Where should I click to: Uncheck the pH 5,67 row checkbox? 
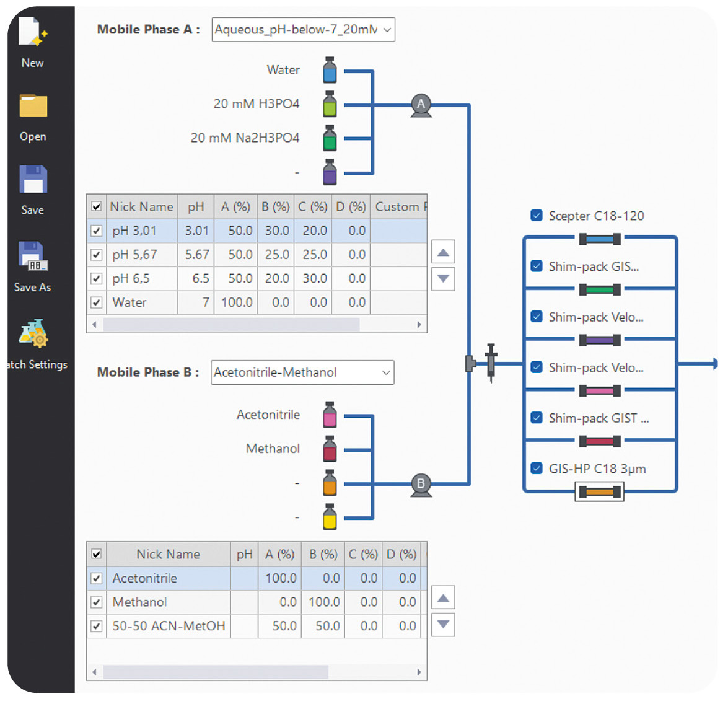(x=97, y=255)
